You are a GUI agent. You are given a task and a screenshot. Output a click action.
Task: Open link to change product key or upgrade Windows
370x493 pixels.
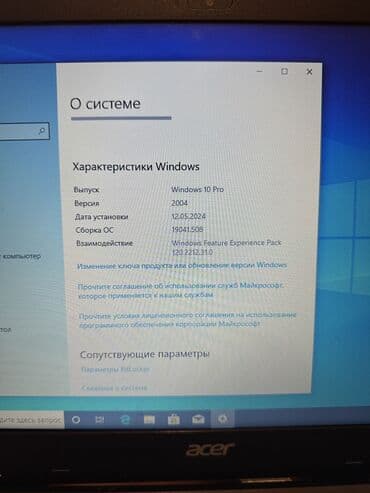(182, 266)
